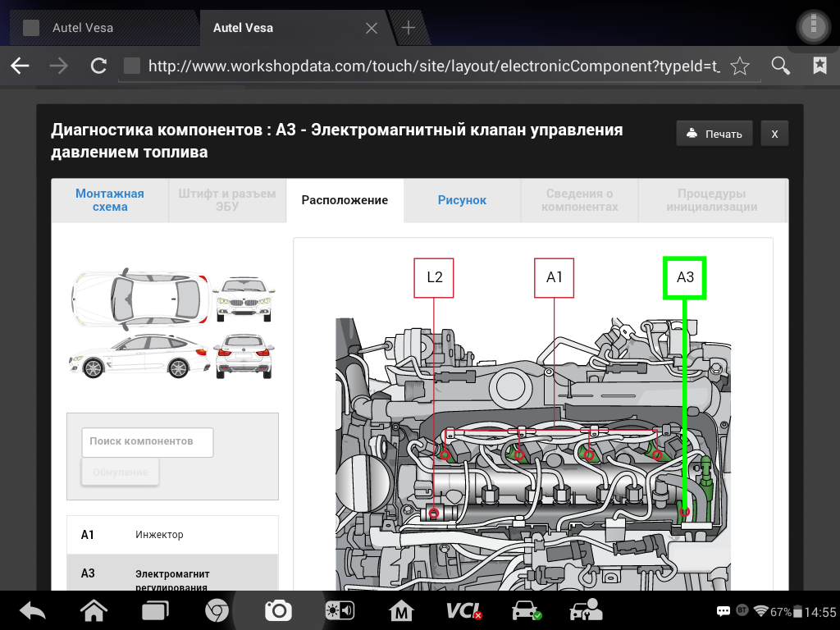Close the dialog with the X button
Screen dimensions: 840x630
click(774, 134)
